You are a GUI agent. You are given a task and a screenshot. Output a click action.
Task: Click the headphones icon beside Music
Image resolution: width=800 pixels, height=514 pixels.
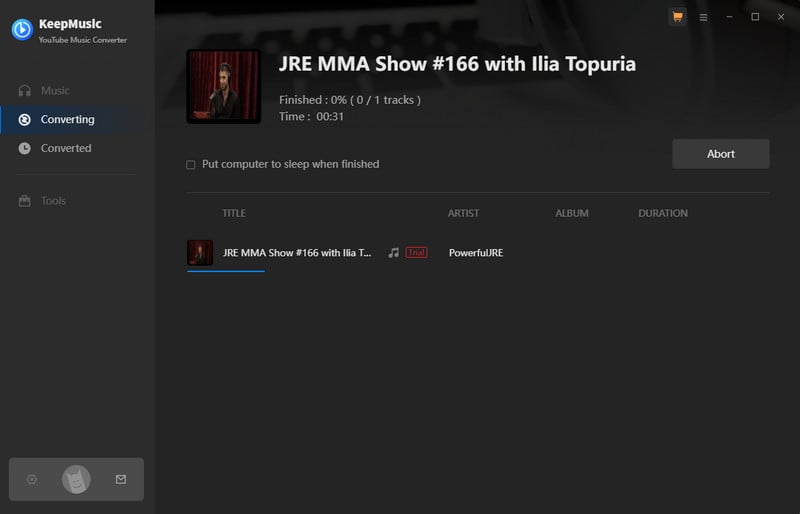click(24, 90)
